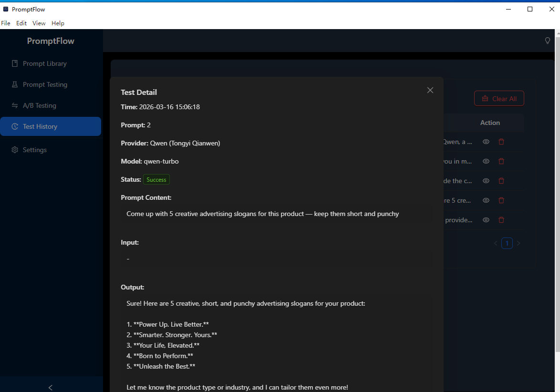Select Test History sidebar item

[x=51, y=126]
